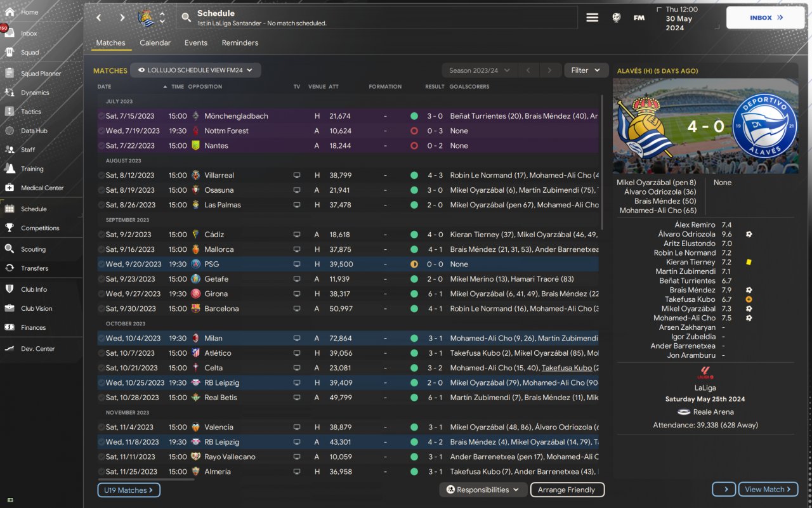812x508 pixels.
Task: Toggle the check circle on the Cádiz row
Action: [x=101, y=234]
